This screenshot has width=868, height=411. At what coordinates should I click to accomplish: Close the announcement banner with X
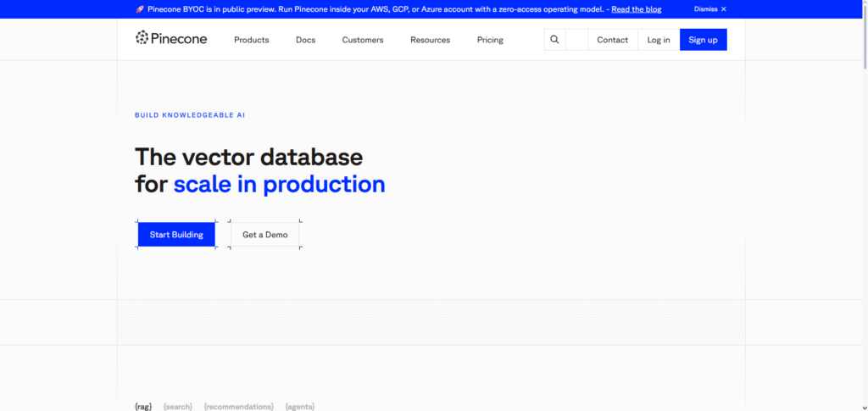(x=724, y=9)
